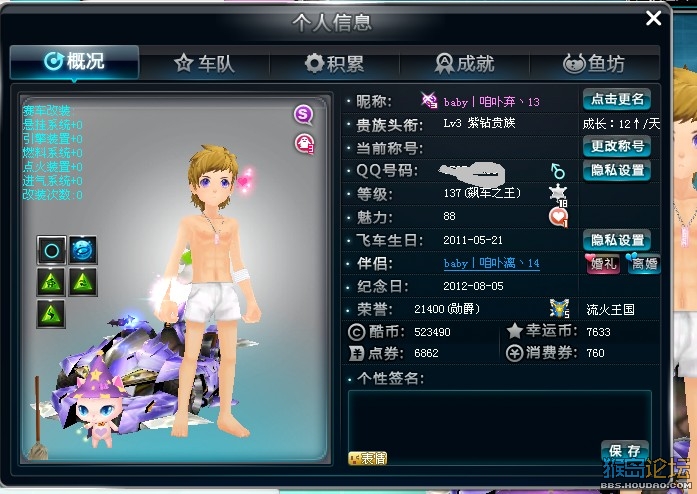
Task: Open 隐私设置 next to QQ号码
Action: coord(617,170)
